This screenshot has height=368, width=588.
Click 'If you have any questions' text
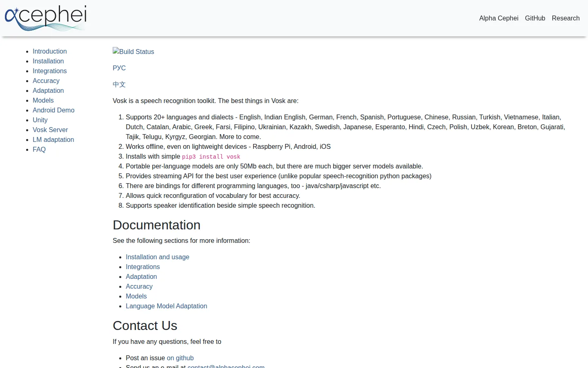click(167, 341)
